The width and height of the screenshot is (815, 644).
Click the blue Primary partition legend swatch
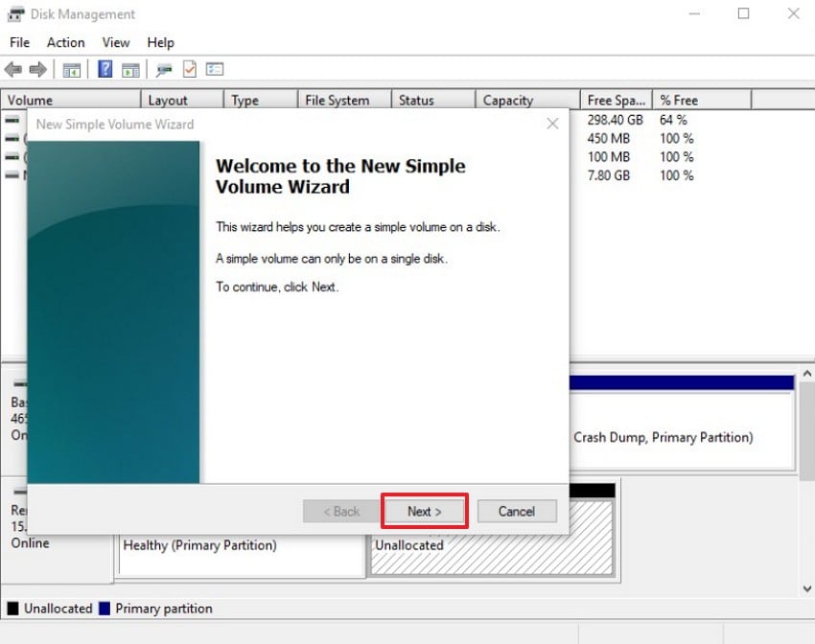pyautogui.click(x=105, y=609)
